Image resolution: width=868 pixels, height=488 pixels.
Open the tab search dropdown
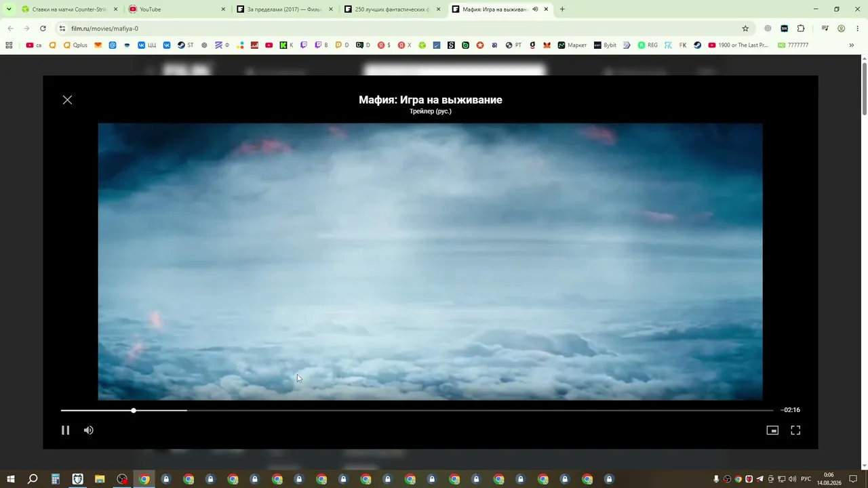pyautogui.click(x=9, y=9)
